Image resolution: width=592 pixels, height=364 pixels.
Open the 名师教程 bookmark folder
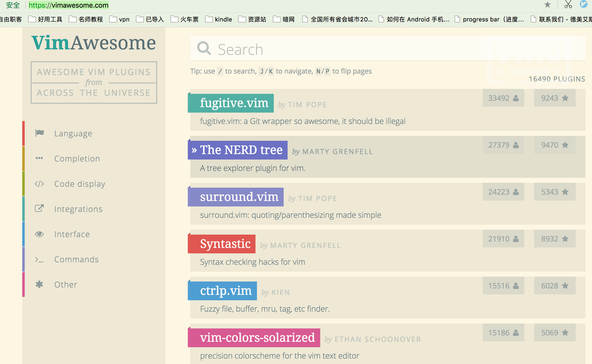coord(86,19)
